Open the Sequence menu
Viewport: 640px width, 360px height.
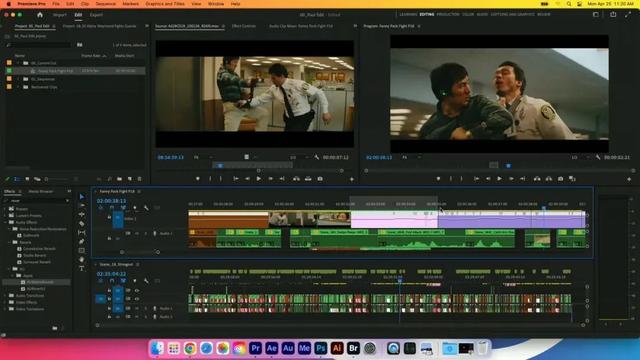[105, 4]
